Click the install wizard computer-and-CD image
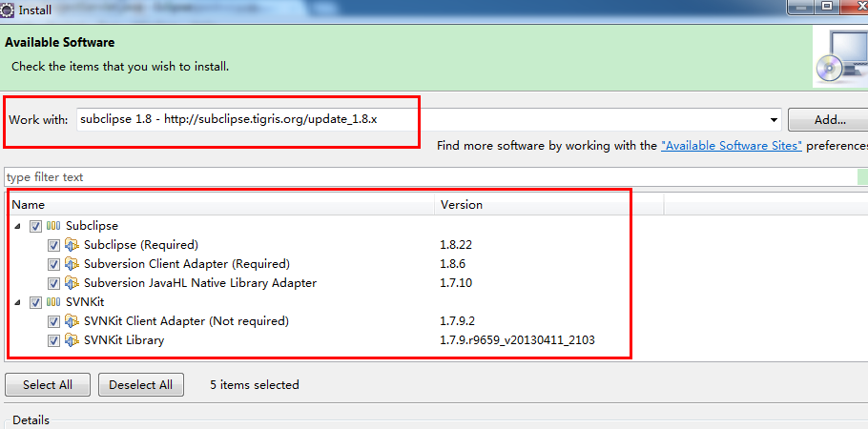This screenshot has width=868, height=429. [841, 56]
